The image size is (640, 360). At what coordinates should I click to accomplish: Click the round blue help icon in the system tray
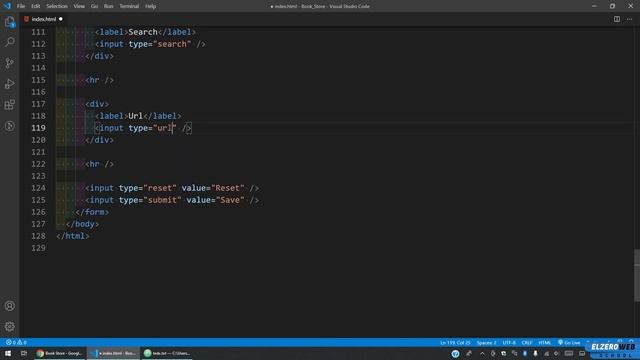point(456,353)
